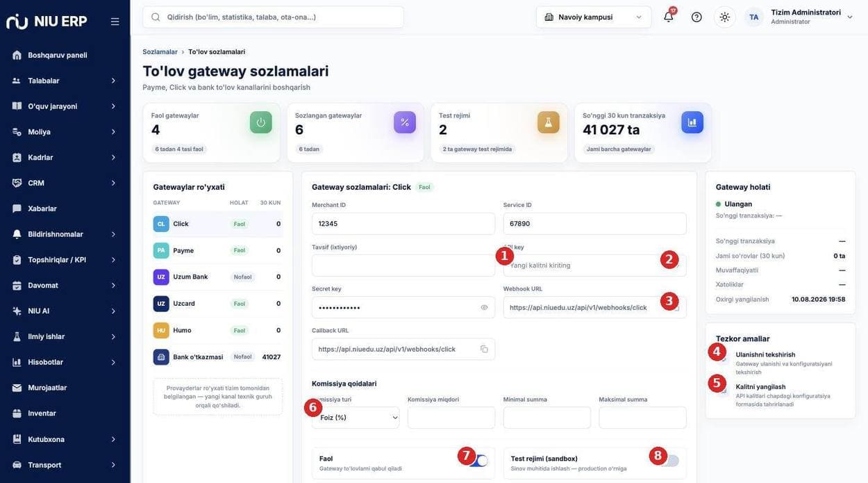Open Transport in the sidebar

coord(65,465)
